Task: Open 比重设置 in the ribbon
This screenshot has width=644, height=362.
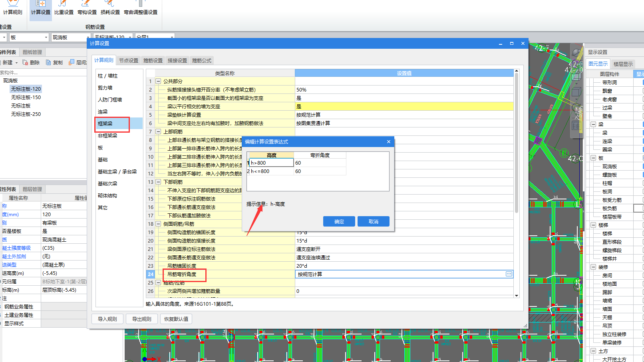Action: 64,8
